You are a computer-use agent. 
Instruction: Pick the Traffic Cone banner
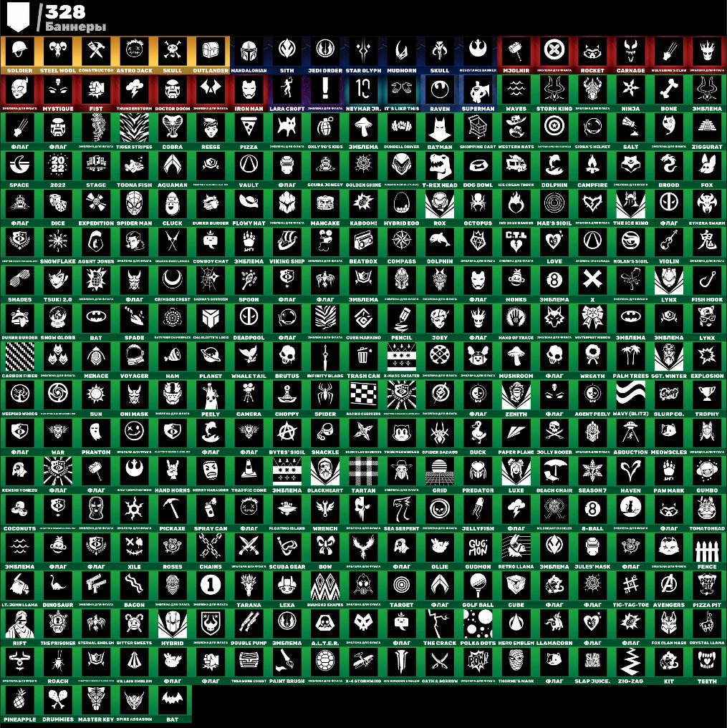tap(249, 470)
